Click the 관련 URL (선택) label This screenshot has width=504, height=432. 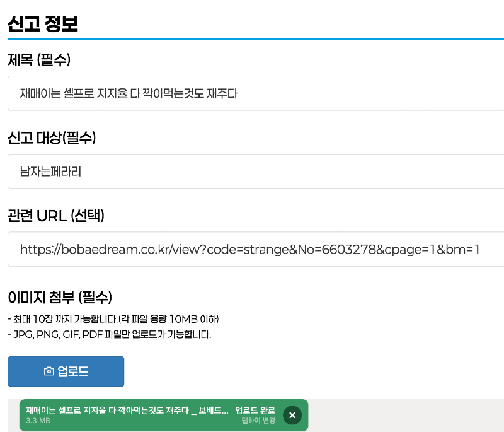pos(56,216)
